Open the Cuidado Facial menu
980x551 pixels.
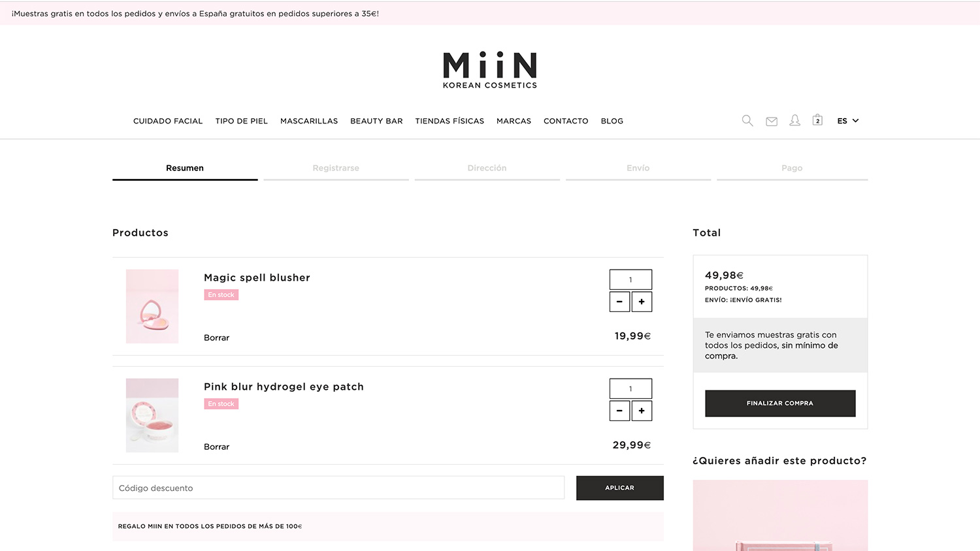point(168,121)
